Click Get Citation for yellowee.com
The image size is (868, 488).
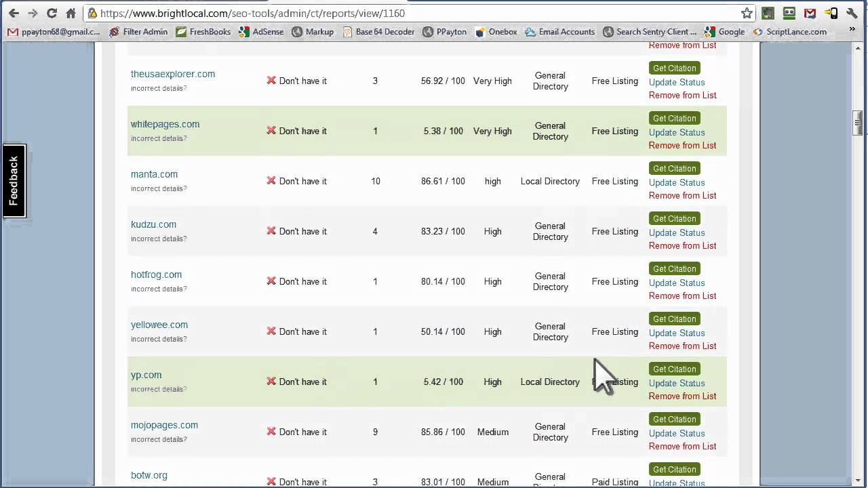[x=674, y=319]
